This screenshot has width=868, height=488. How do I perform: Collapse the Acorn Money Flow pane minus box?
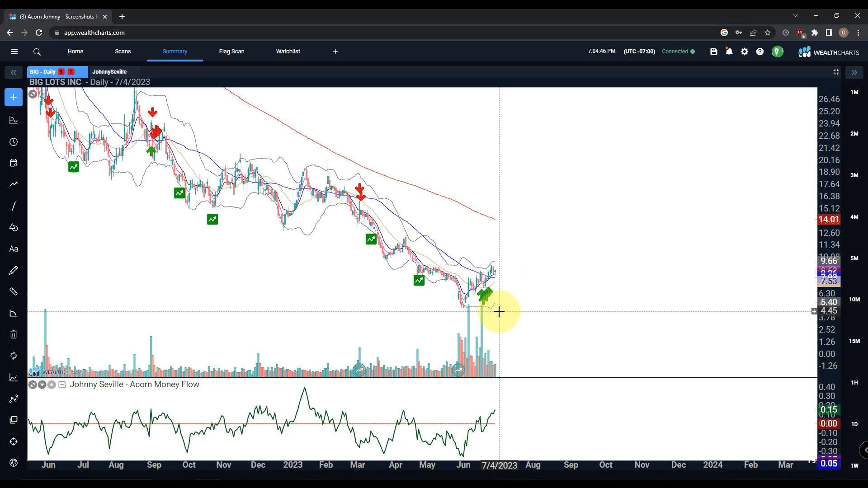tap(62, 385)
